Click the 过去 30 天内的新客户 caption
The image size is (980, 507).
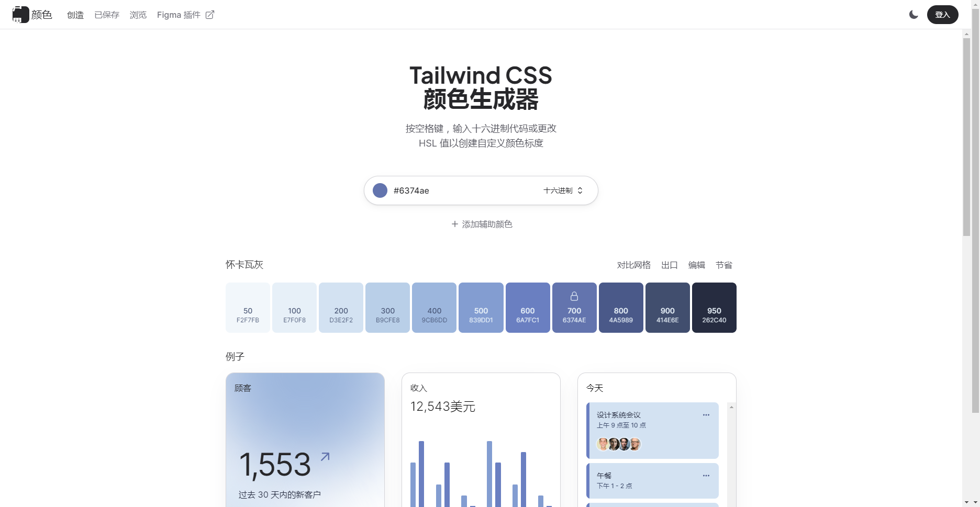pos(280,494)
